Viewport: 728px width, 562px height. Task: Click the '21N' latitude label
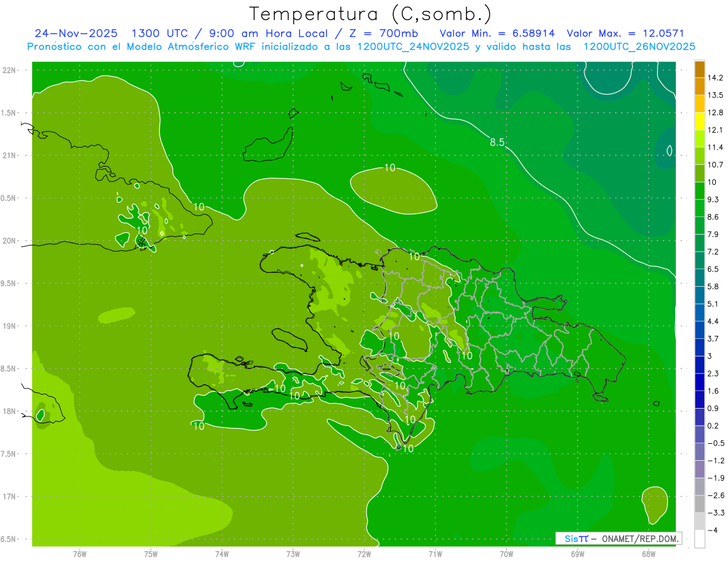click(x=10, y=156)
